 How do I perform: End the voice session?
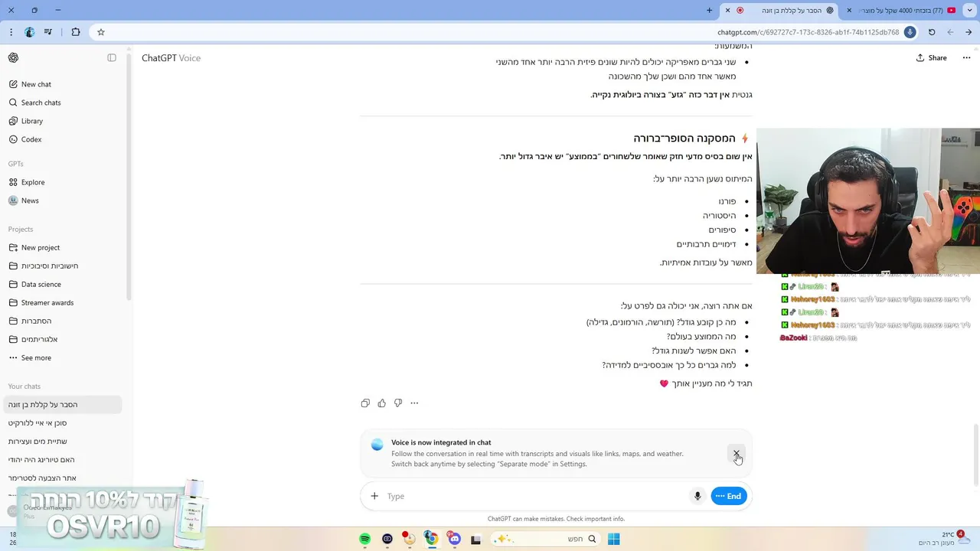pos(729,496)
